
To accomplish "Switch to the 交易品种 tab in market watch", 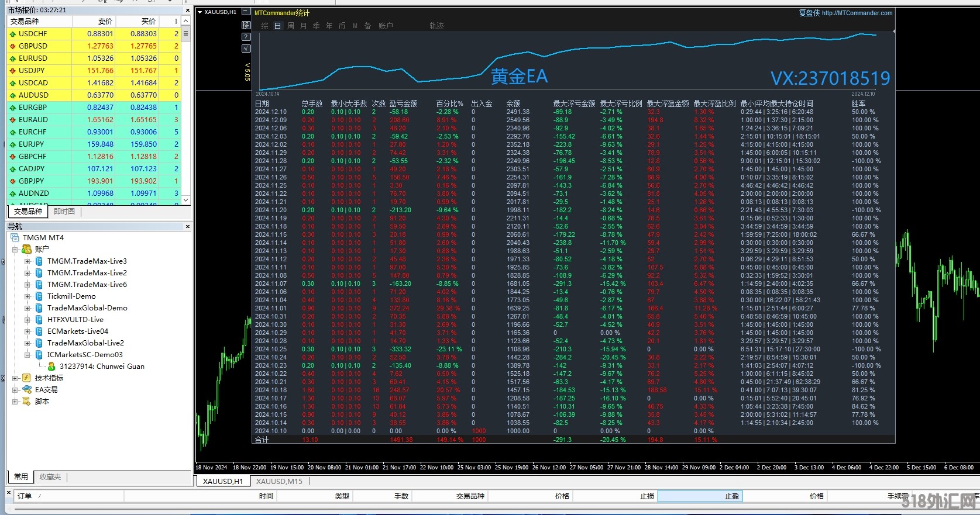I will (28, 212).
